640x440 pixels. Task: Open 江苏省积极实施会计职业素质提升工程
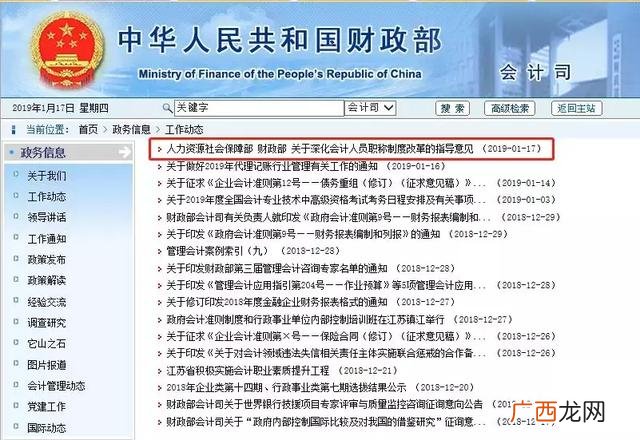click(x=247, y=371)
